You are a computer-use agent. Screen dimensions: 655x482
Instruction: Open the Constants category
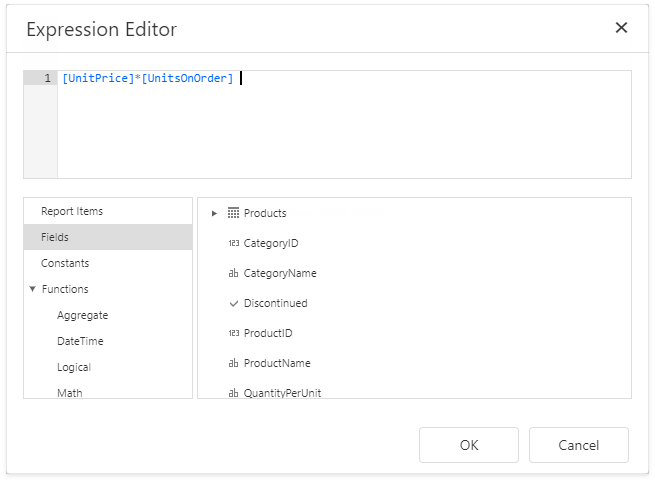(x=65, y=263)
